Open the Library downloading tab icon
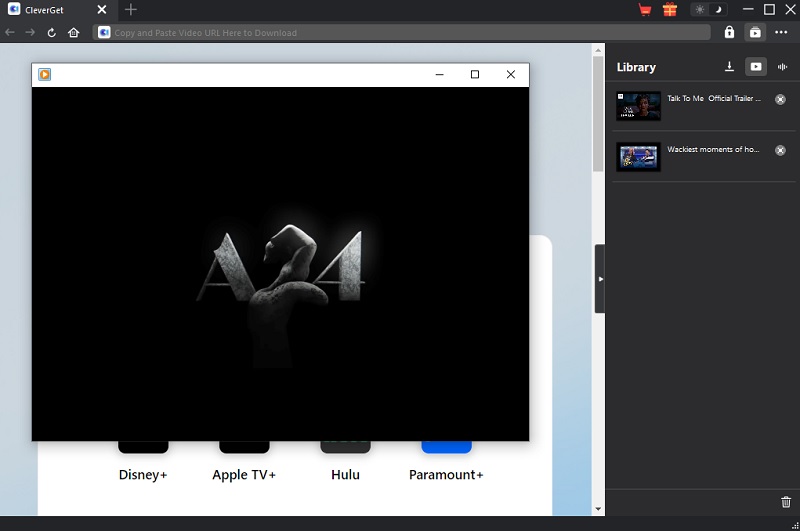800x531 pixels. 730,66
